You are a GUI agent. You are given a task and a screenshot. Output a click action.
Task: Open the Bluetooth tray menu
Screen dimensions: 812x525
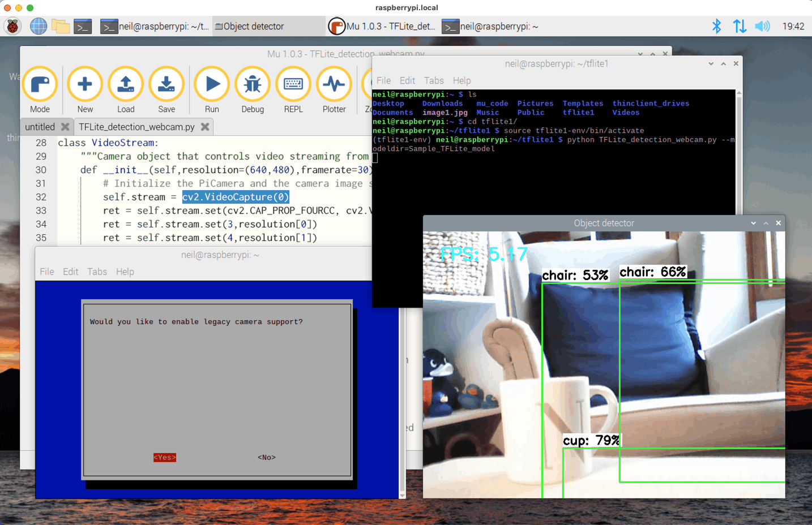pyautogui.click(x=716, y=26)
